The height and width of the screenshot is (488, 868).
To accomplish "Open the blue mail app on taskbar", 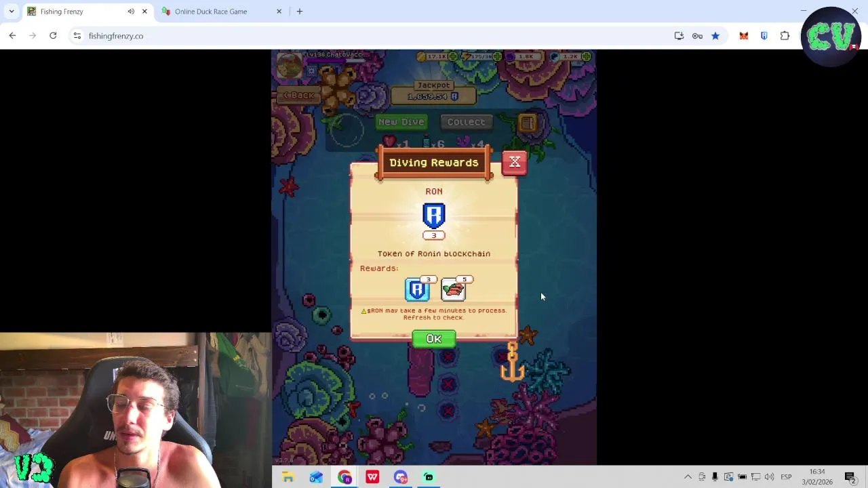I will click(x=316, y=477).
